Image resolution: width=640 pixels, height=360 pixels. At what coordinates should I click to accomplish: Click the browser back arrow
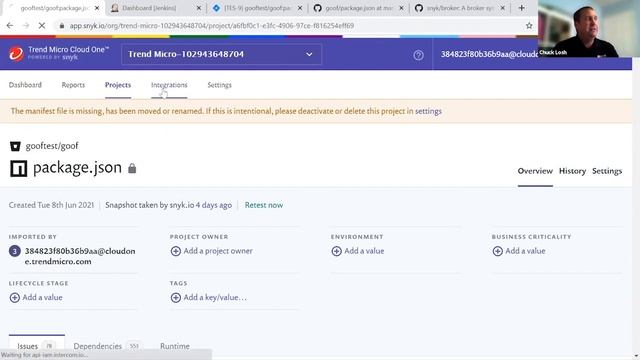[x=10, y=25]
